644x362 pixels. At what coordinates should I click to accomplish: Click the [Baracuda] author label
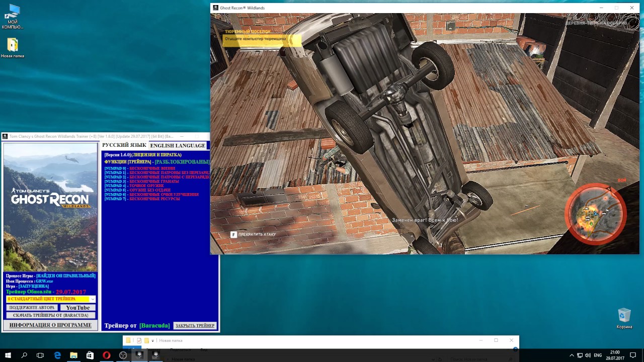[x=154, y=326]
